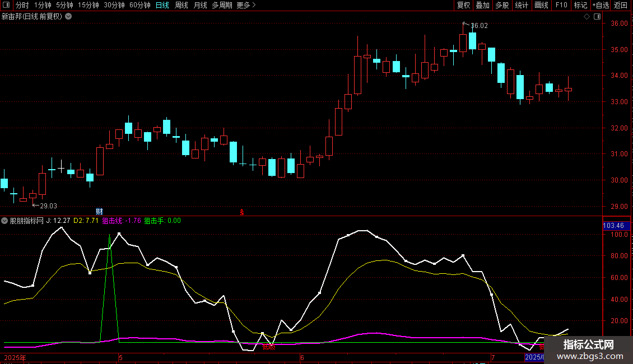The height and width of the screenshot is (364, 633).
Task: Click month 7 on the time axis
Action: click(x=493, y=357)
